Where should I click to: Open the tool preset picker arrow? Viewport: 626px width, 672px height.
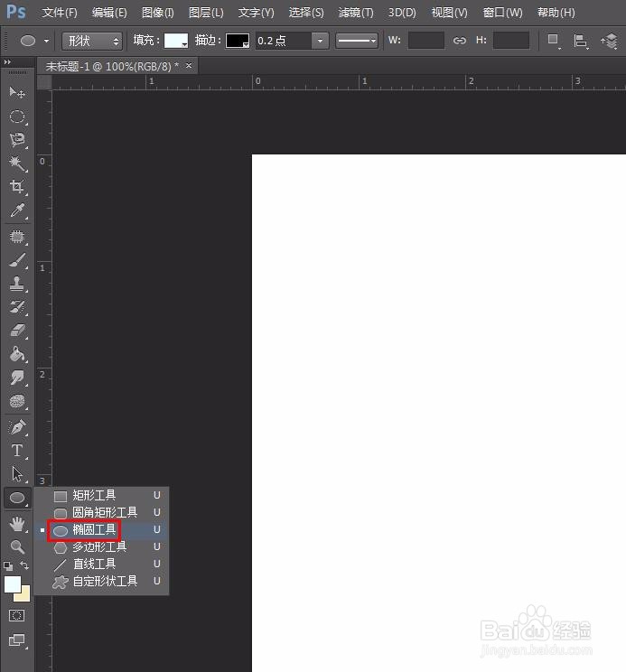46,42
